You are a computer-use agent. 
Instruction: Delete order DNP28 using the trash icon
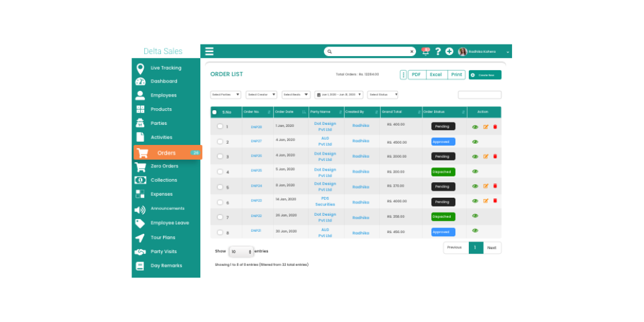point(495,127)
